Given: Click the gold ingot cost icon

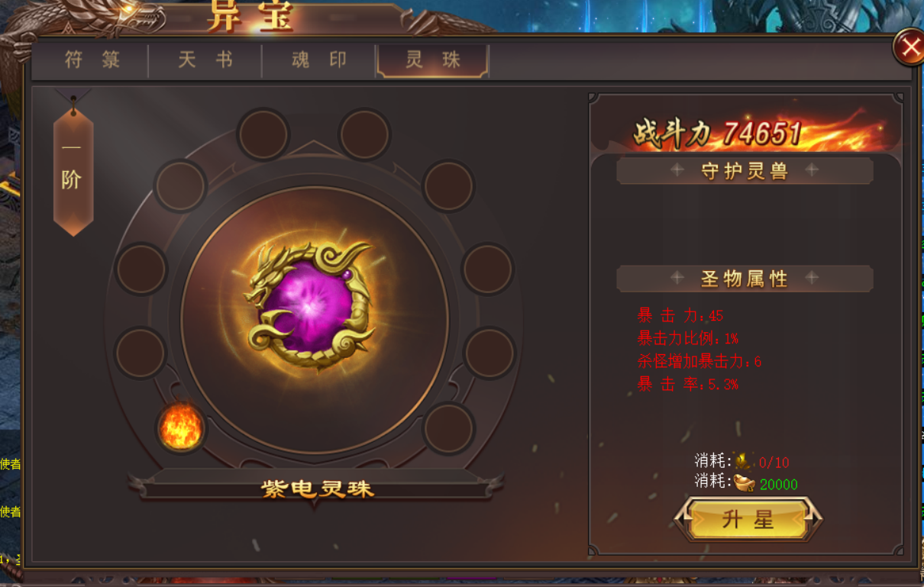Looking at the screenshot, I should [745, 482].
